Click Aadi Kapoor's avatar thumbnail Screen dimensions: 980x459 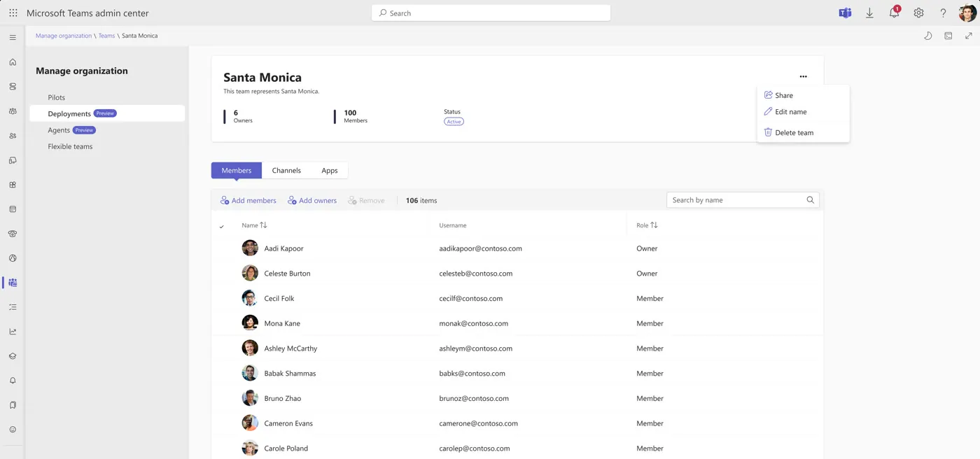(x=250, y=248)
